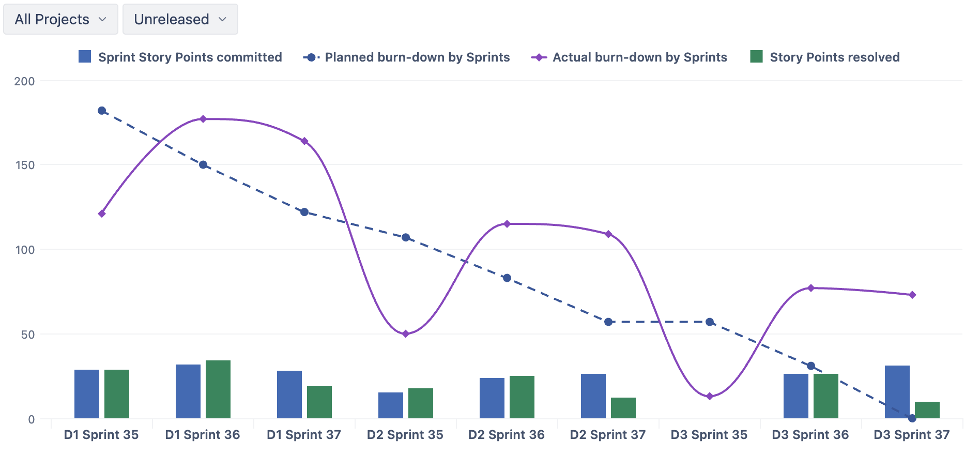This screenshot has width=980, height=455.
Task: Open the All Projects dropdown
Action: click(x=60, y=19)
